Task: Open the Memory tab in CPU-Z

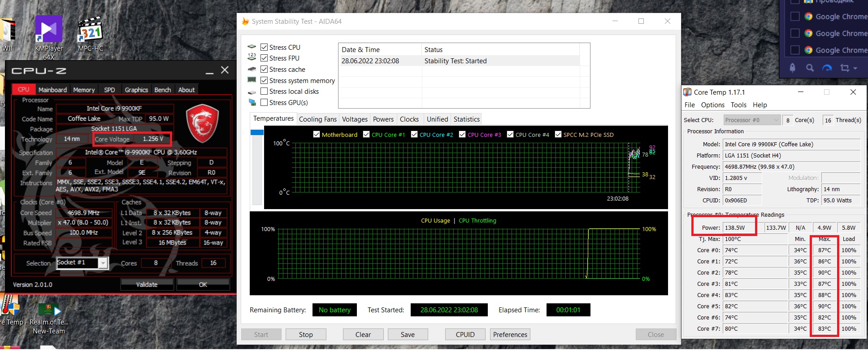Action: coord(84,90)
